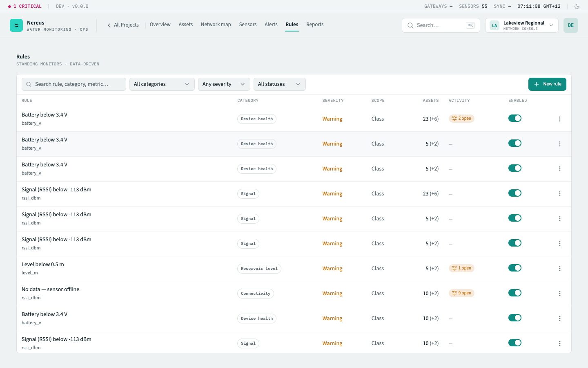Click the RULE column header
This screenshot has height=368, width=588.
(x=27, y=101)
